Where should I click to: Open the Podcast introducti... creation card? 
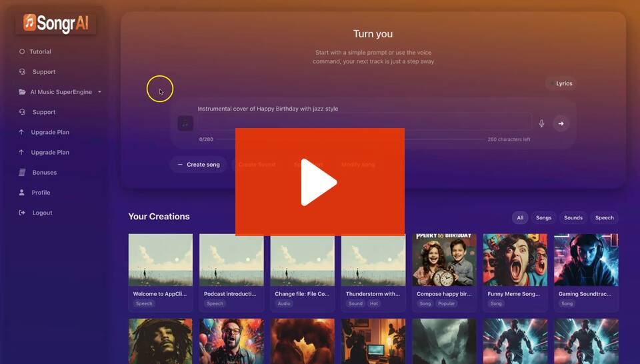pos(231,273)
